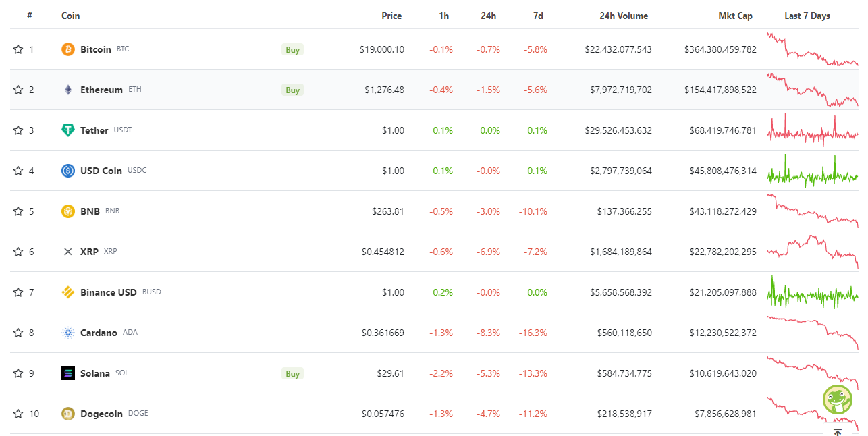868x436 pixels.
Task: Open XRP's 7-day sparkline chart
Action: [813, 252]
